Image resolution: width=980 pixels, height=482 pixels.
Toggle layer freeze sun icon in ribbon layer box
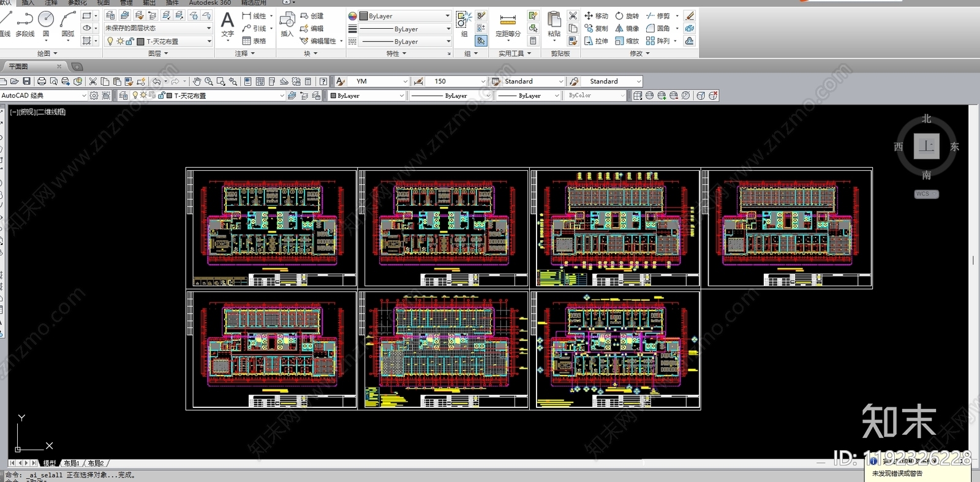(120, 42)
